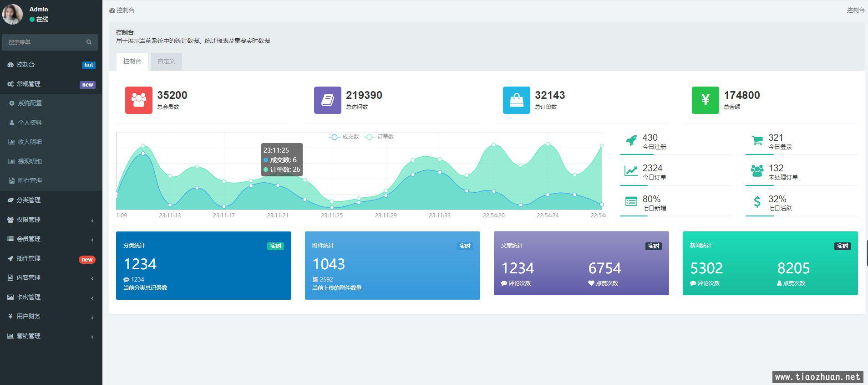Click the 分类管理 leaf icon
This screenshot has height=385, width=868.
[10, 200]
